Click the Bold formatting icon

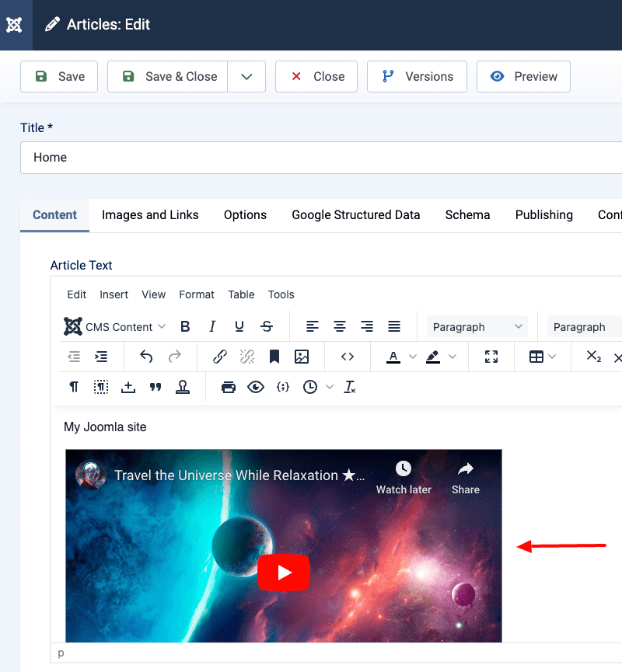(x=185, y=326)
